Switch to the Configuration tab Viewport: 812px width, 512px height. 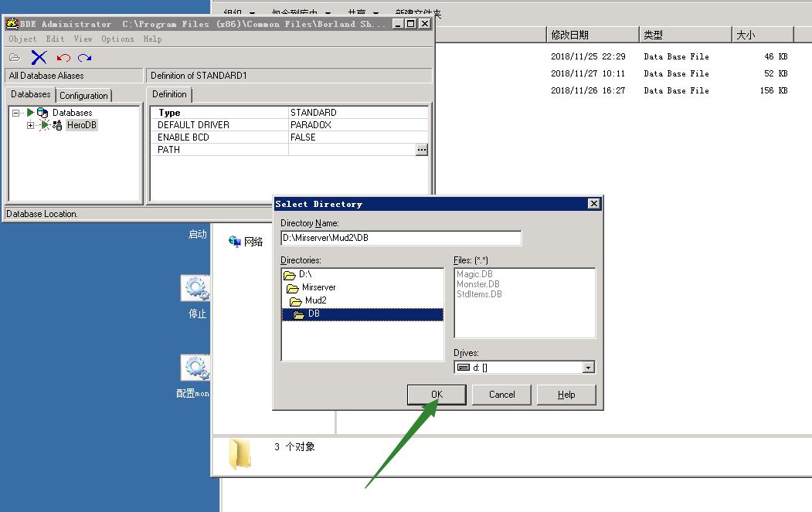point(83,95)
